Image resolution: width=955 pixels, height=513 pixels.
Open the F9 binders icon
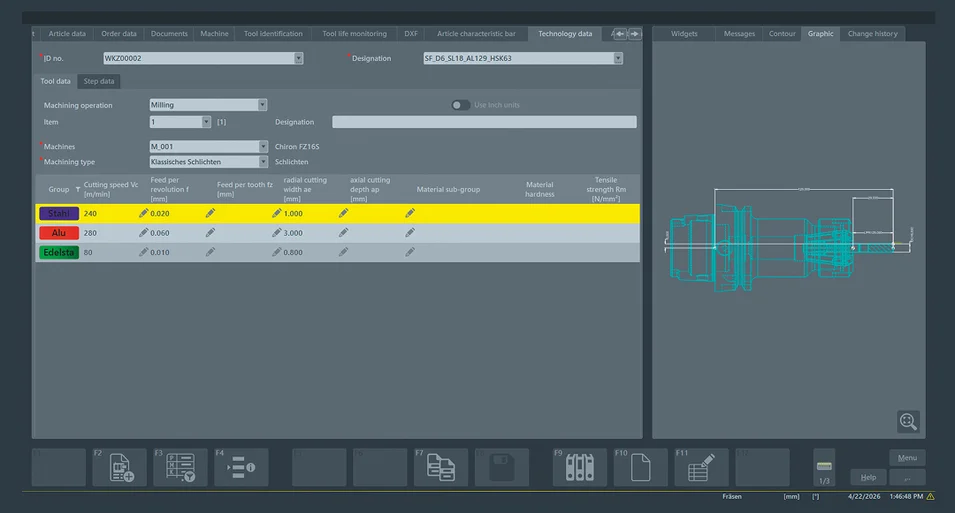(580, 467)
